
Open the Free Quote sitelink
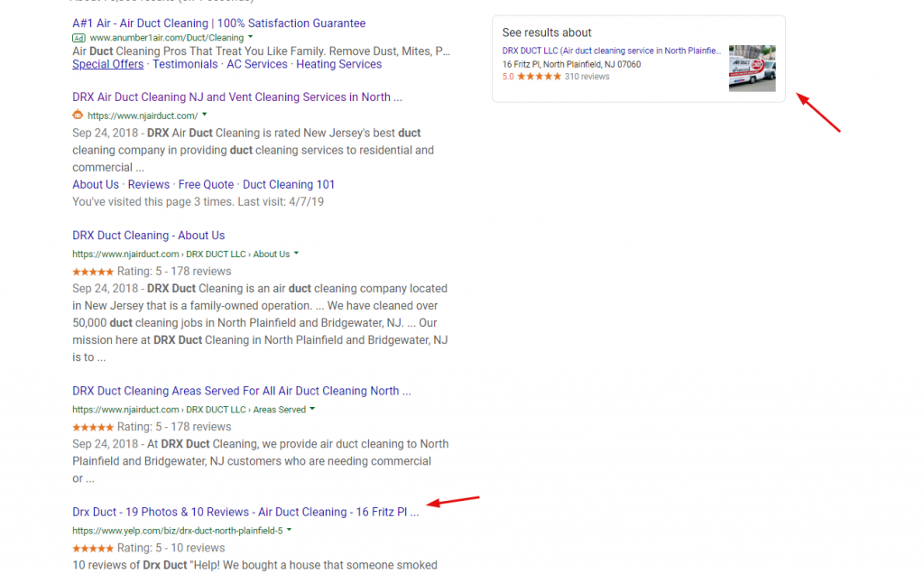[207, 184]
